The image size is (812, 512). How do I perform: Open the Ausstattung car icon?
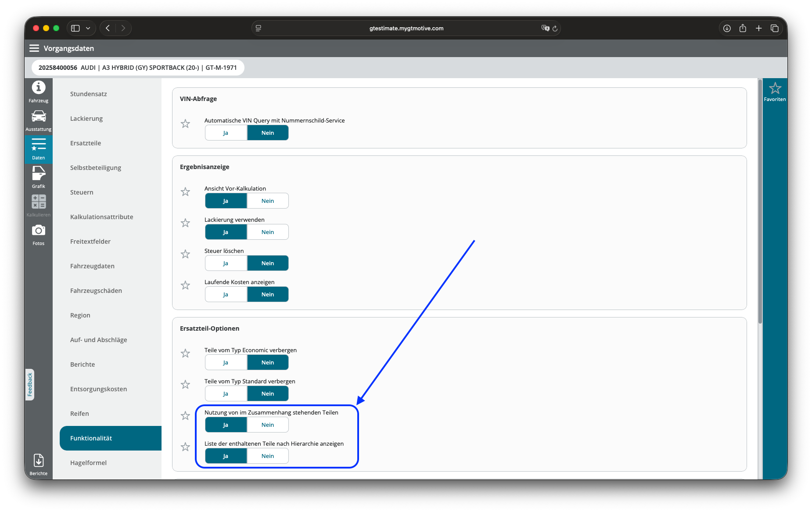click(x=39, y=120)
